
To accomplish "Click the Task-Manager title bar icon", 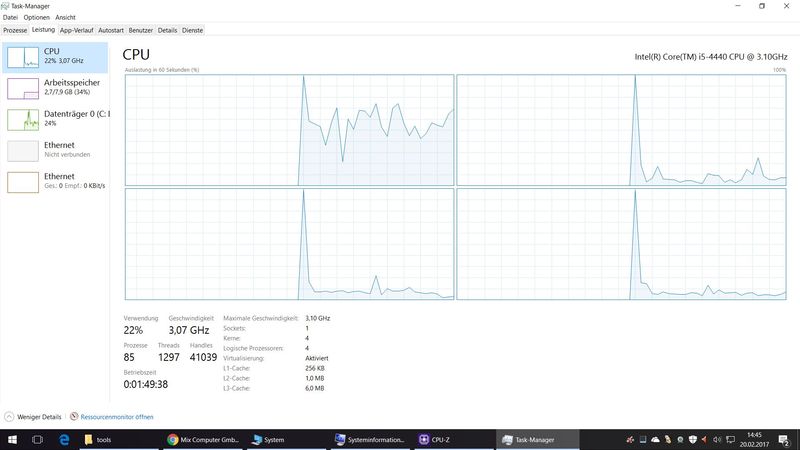I will 5,6.
